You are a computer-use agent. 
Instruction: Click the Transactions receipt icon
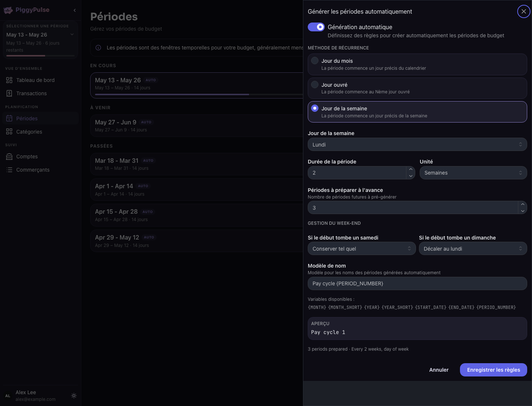(9, 93)
